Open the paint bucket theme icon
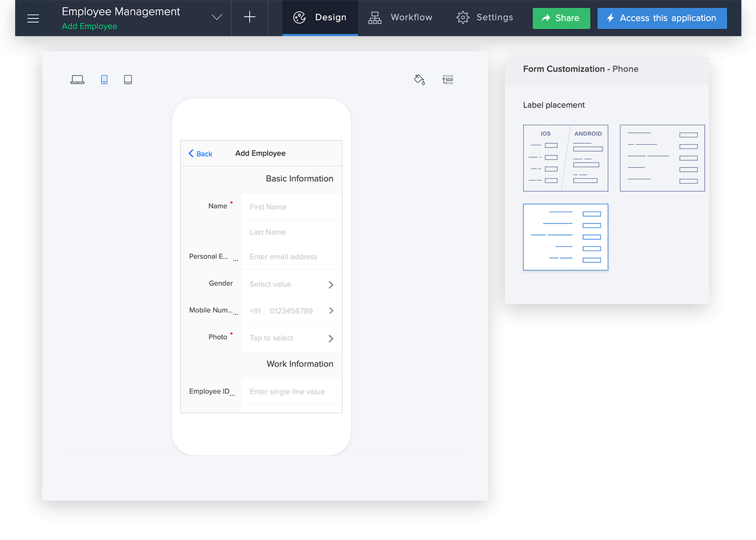Image resolution: width=756 pixels, height=540 pixels. (420, 80)
